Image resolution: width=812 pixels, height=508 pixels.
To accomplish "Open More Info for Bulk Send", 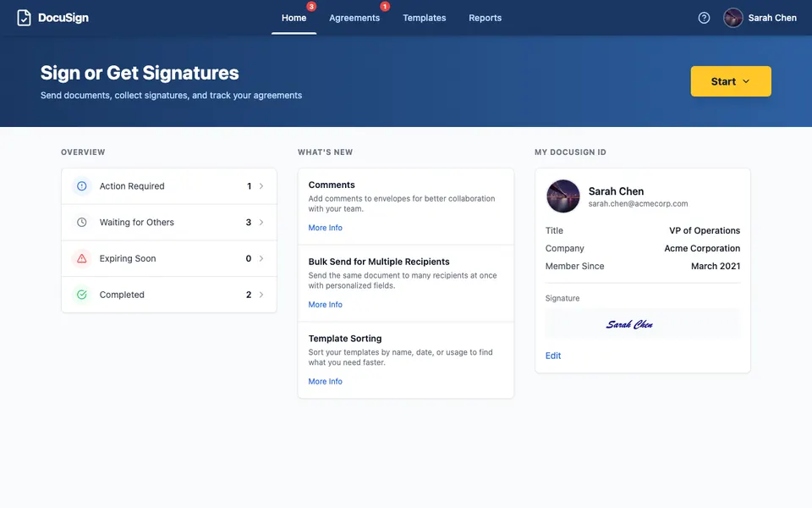I will (x=325, y=304).
